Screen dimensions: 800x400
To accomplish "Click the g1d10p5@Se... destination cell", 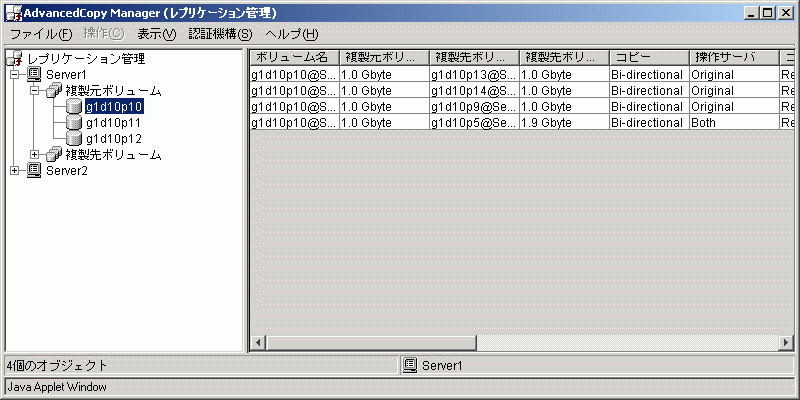I will pyautogui.click(x=474, y=122).
